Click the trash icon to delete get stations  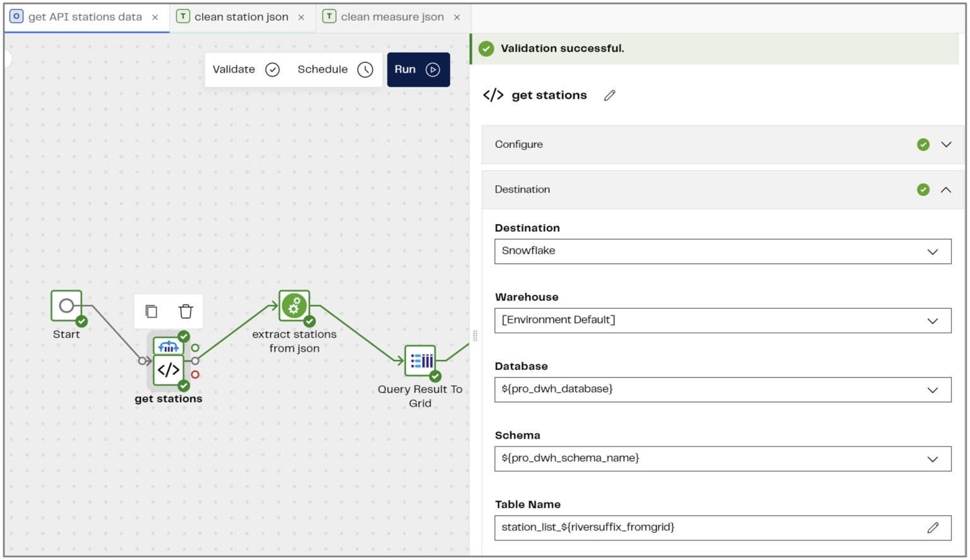point(185,311)
